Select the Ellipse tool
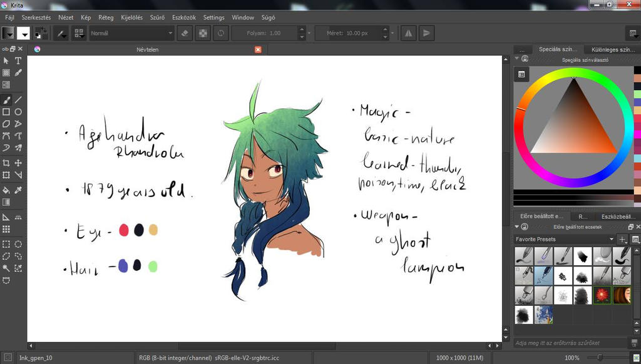The image size is (641, 364). [x=18, y=111]
